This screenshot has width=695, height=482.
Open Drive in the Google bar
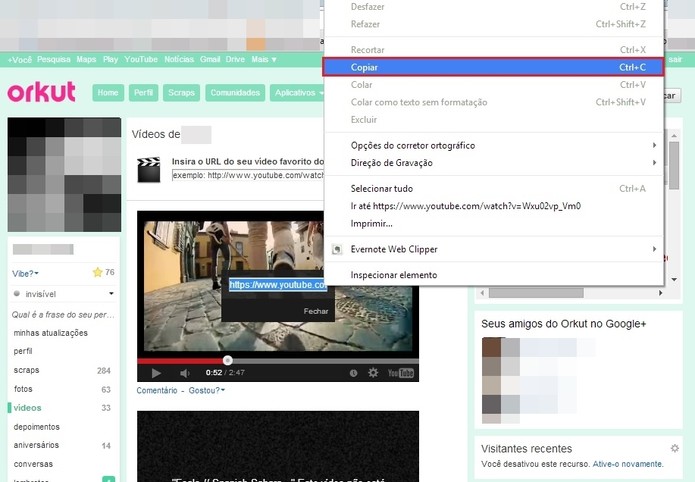(235, 59)
